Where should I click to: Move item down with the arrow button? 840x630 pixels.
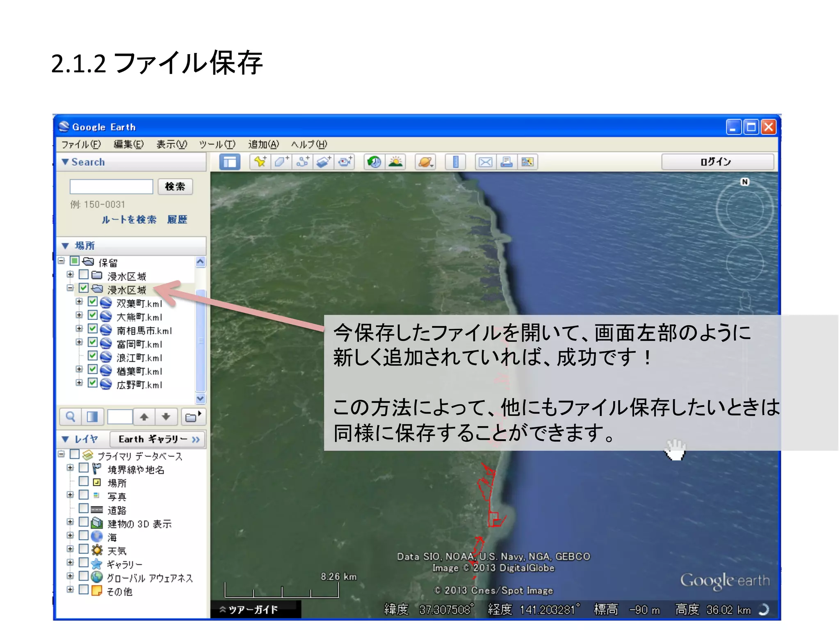[x=166, y=417]
